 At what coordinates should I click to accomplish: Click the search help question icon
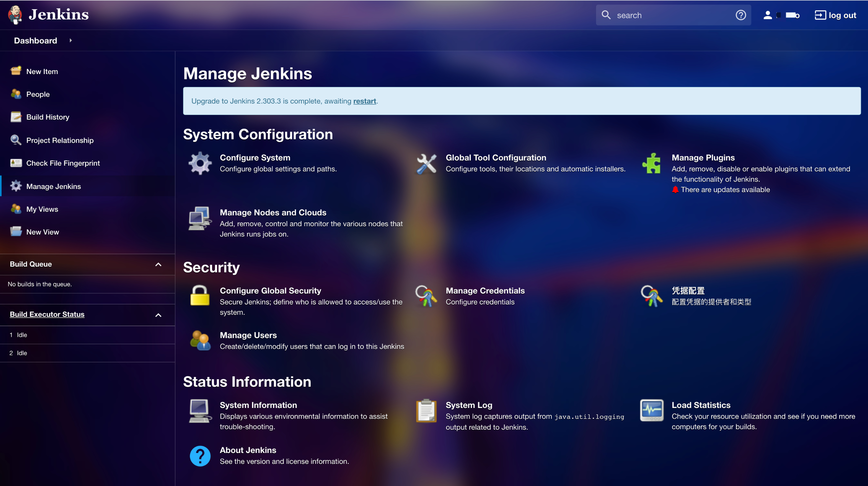pos(741,15)
